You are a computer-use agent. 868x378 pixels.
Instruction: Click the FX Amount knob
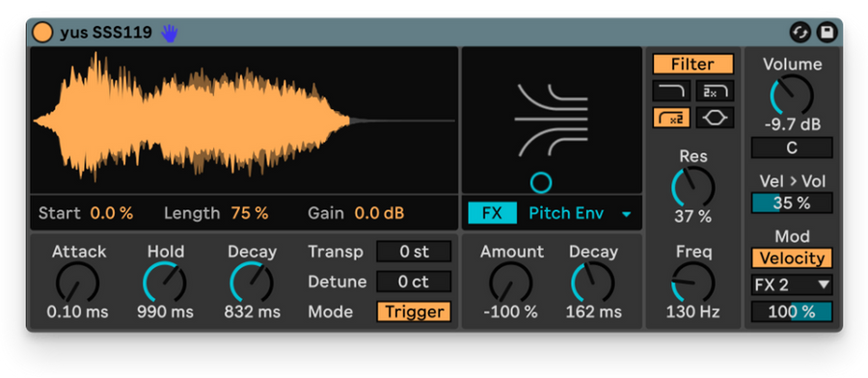pyautogui.click(x=511, y=283)
